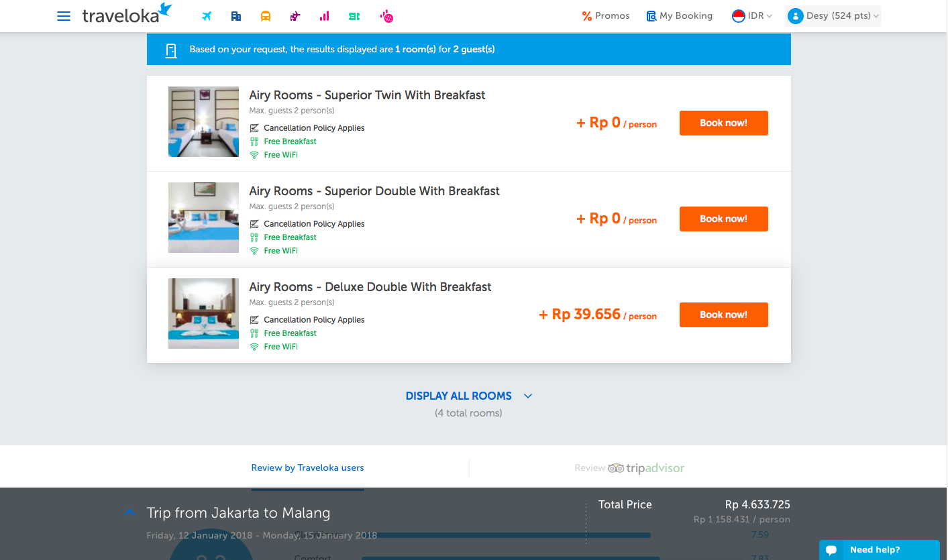948x560 pixels.
Task: Open the Hotels building icon
Action: coord(236,16)
